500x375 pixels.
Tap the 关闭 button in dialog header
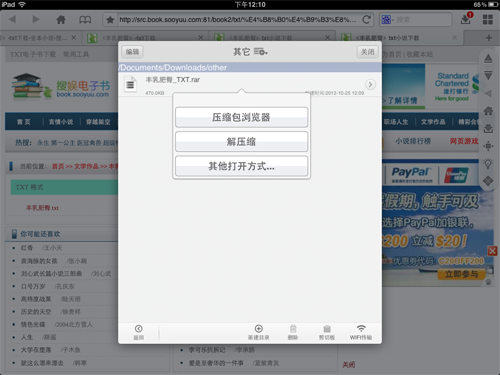(x=368, y=52)
